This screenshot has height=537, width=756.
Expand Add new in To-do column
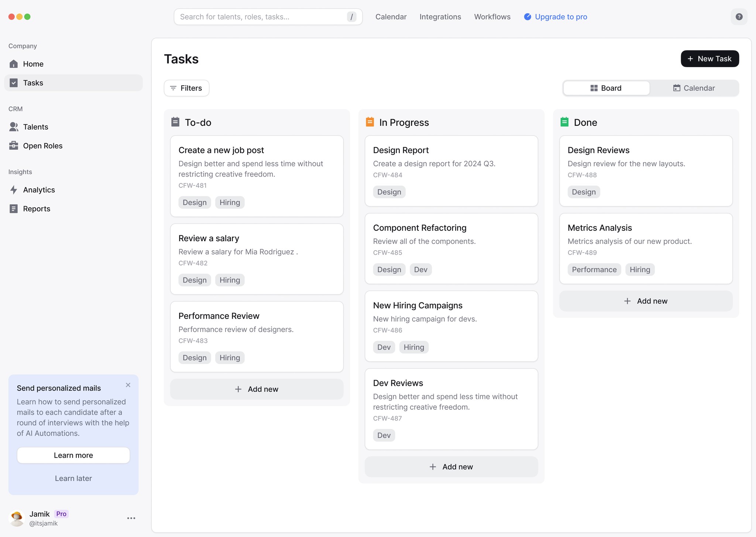tap(257, 389)
